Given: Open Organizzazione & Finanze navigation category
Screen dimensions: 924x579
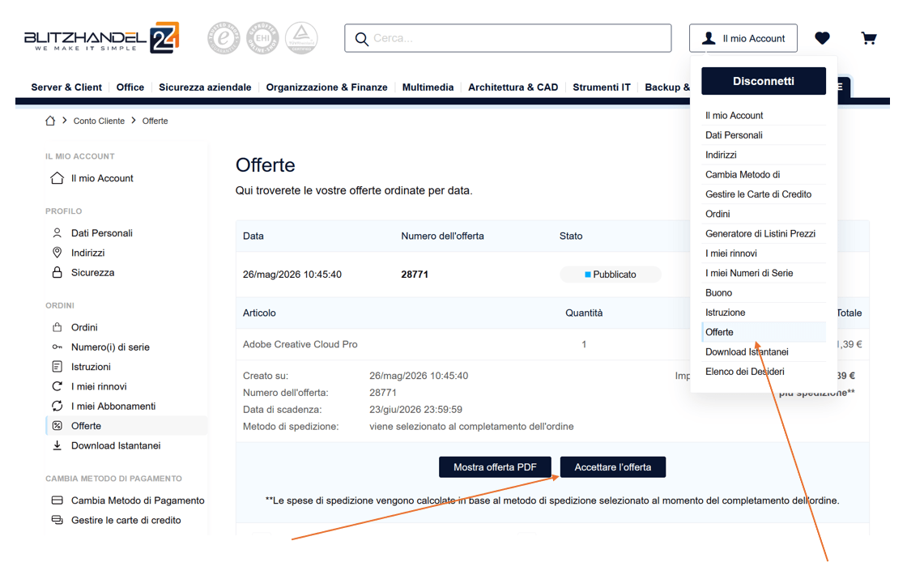Looking at the screenshot, I should (326, 87).
